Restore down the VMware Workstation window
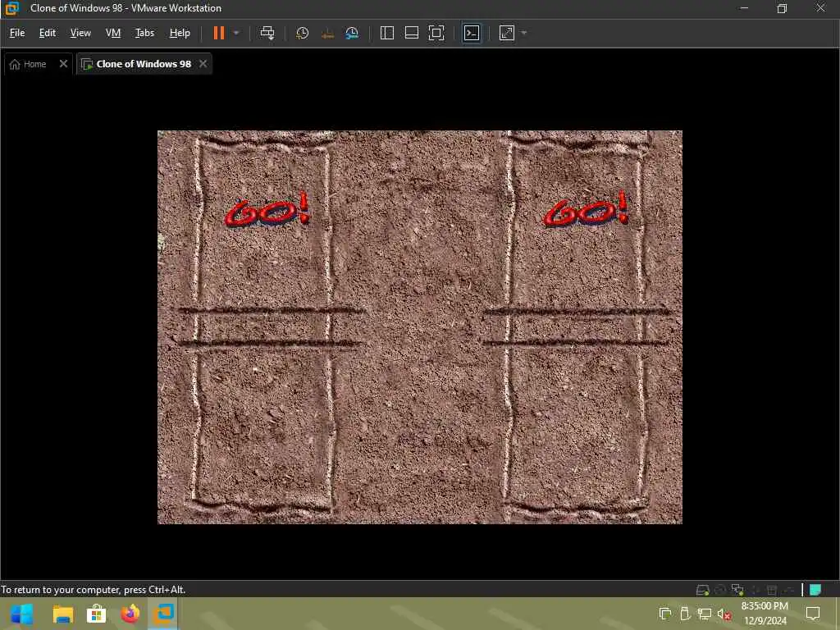This screenshot has height=630, width=840. click(782, 8)
